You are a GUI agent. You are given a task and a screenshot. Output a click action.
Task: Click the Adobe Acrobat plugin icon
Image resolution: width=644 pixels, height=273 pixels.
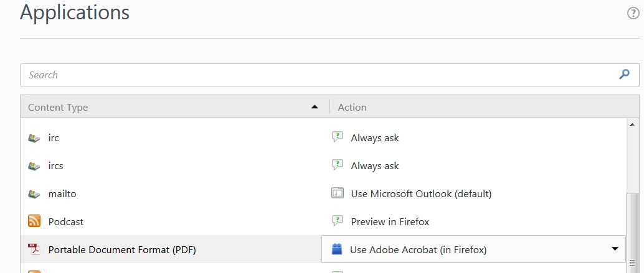point(337,249)
